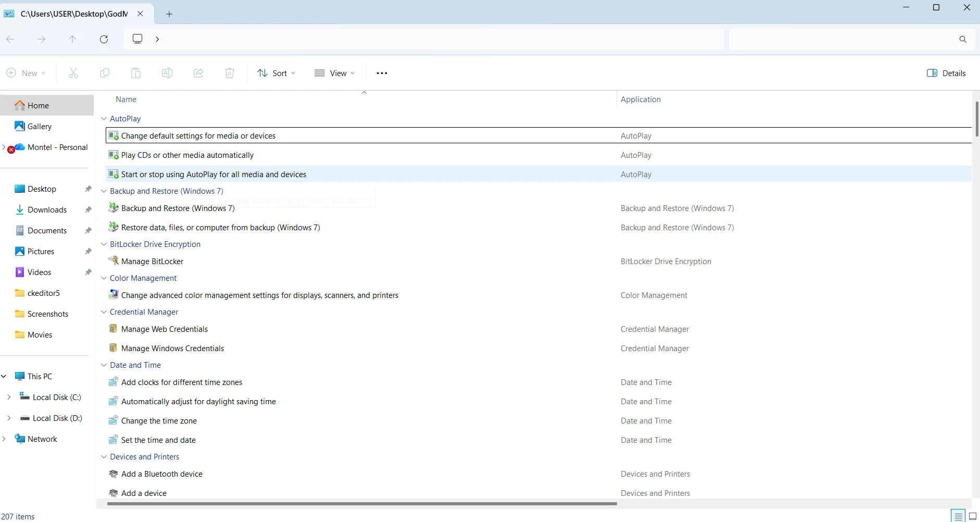Unpin Videos pin icon
Image resolution: width=980 pixels, height=522 pixels.
coord(88,272)
